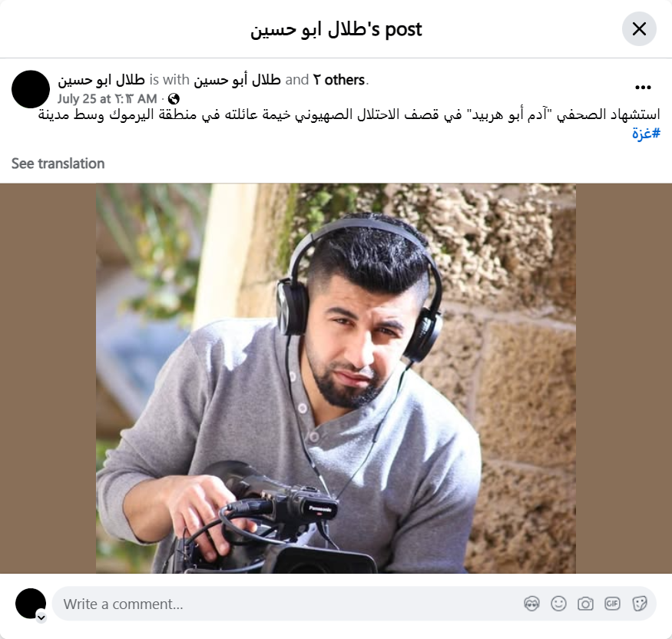
Task: Open the #غزة hashtag link
Action: [646, 133]
